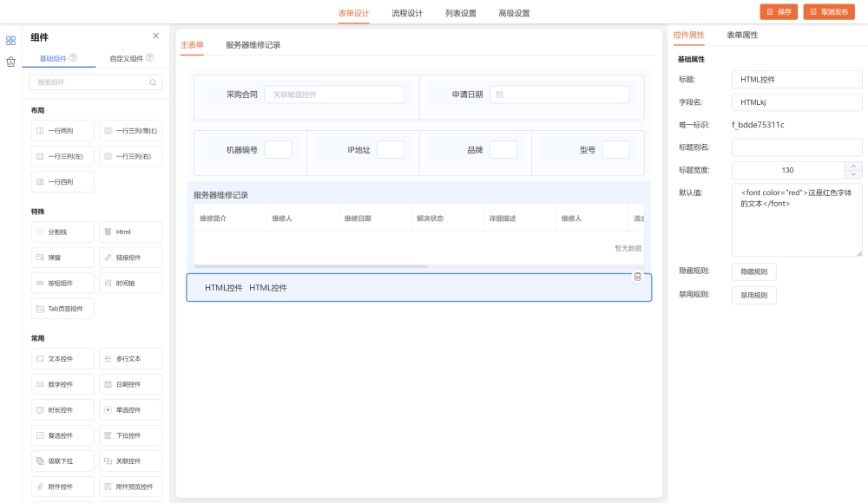Image resolution: width=868 pixels, height=503 pixels.
Task: Click search icon in component search box
Action: [x=153, y=82]
